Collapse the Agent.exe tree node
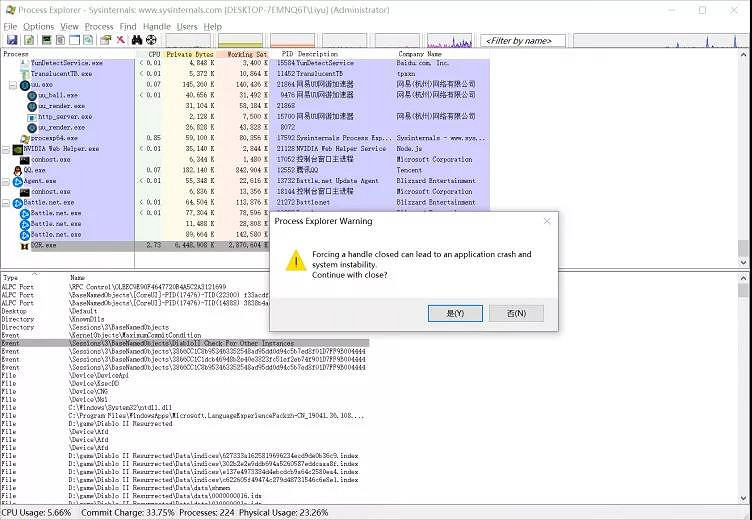This screenshot has height=520, width=752. pos(6,181)
